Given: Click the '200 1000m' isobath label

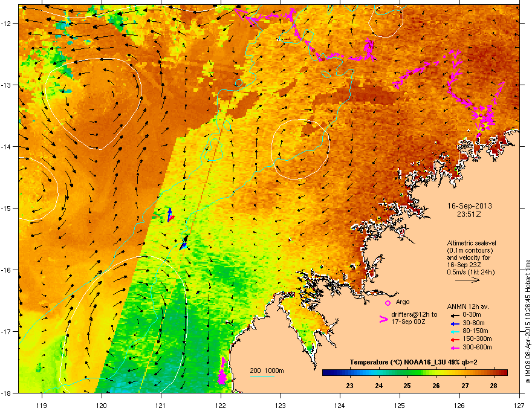Looking at the screenshot, I should coord(267,371).
